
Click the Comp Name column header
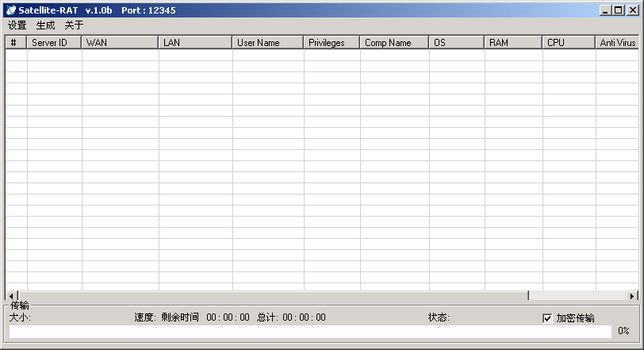pyautogui.click(x=394, y=43)
